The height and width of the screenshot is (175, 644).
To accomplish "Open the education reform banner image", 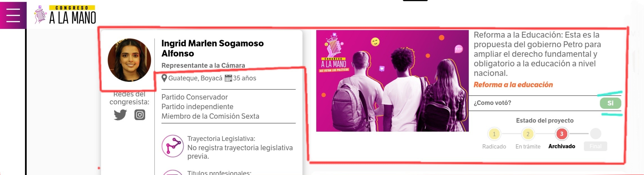I will point(392,81).
